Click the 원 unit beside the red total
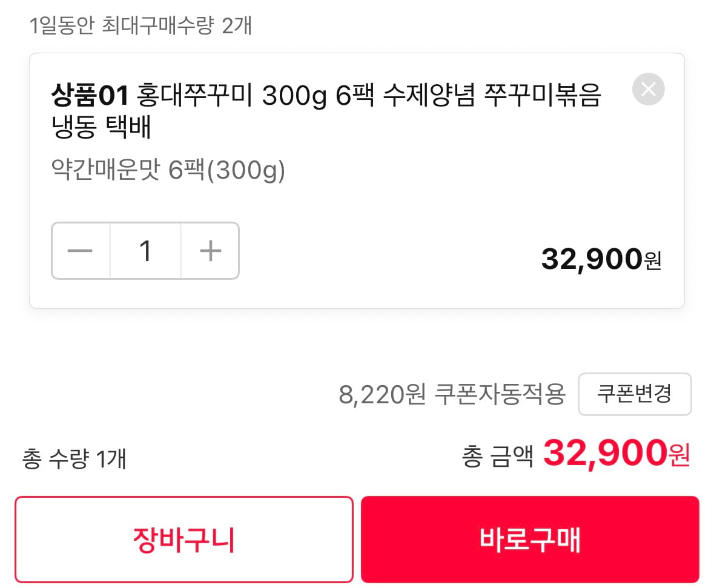This screenshot has width=714, height=588. click(679, 456)
